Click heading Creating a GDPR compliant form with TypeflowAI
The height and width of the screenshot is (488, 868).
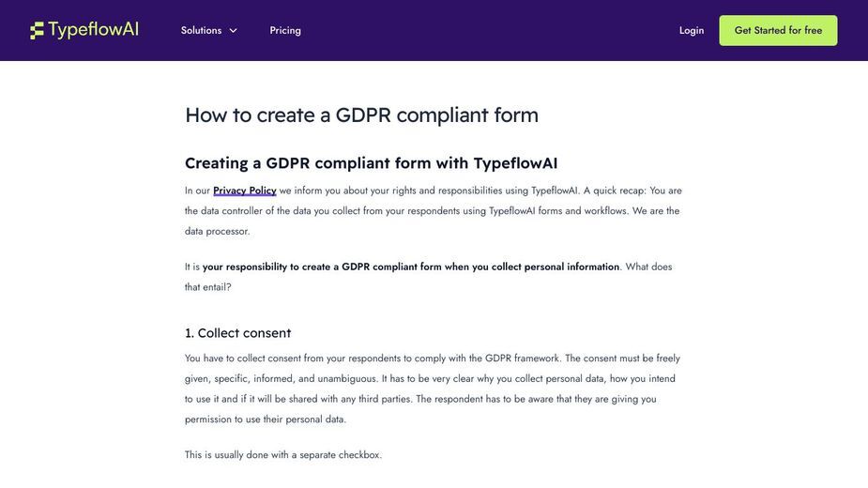371,163
